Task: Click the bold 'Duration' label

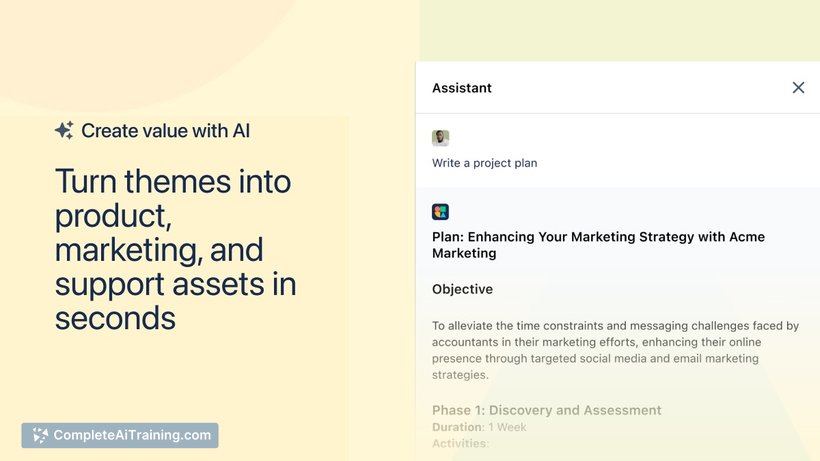Action: click(457, 427)
